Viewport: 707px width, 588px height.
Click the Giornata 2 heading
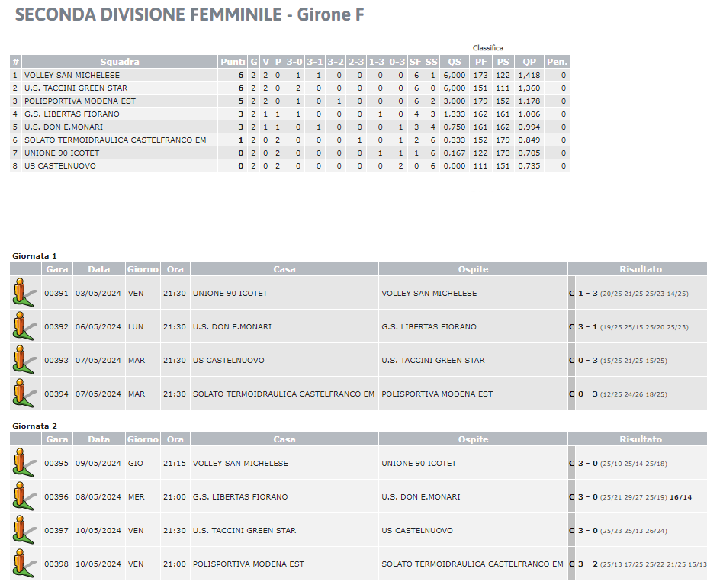click(34, 426)
